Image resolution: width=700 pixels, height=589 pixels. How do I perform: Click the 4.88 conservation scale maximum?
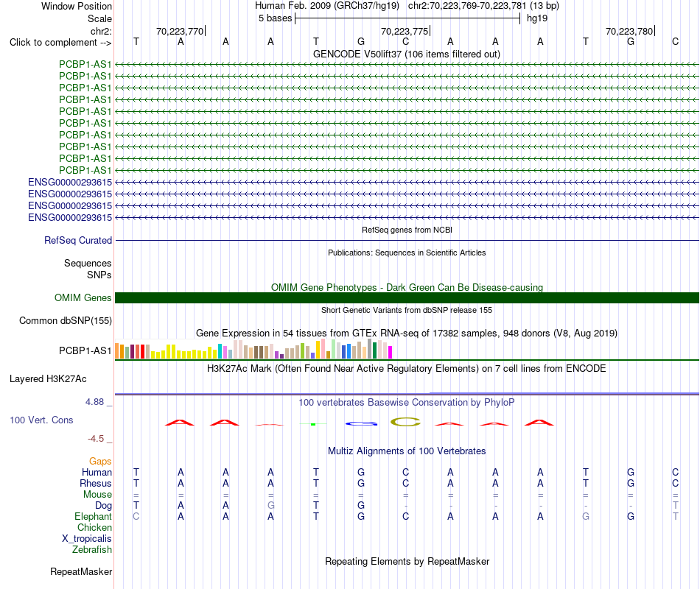pyautogui.click(x=94, y=402)
